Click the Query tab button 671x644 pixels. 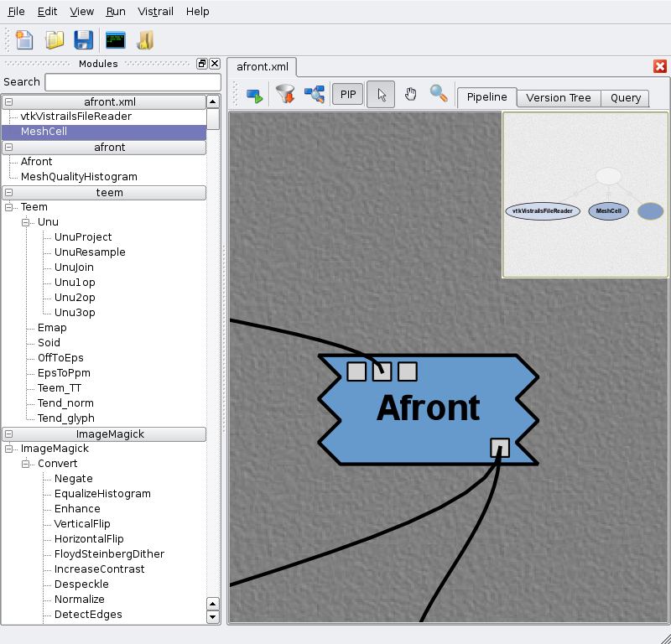tap(625, 97)
